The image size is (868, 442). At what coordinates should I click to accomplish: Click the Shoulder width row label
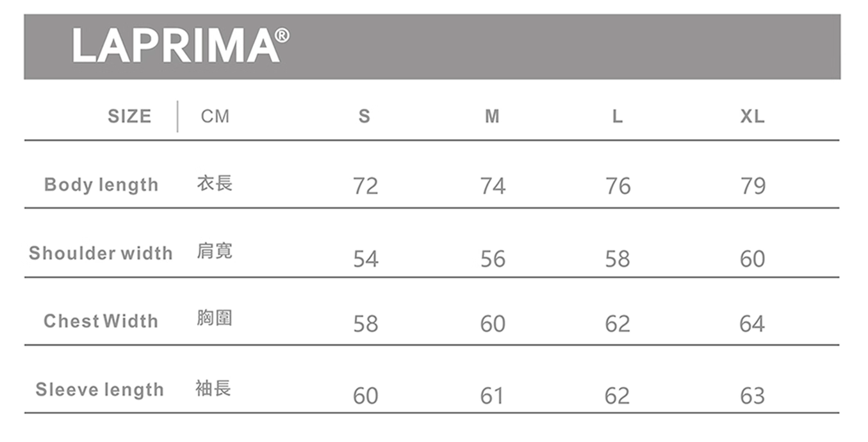click(x=101, y=253)
